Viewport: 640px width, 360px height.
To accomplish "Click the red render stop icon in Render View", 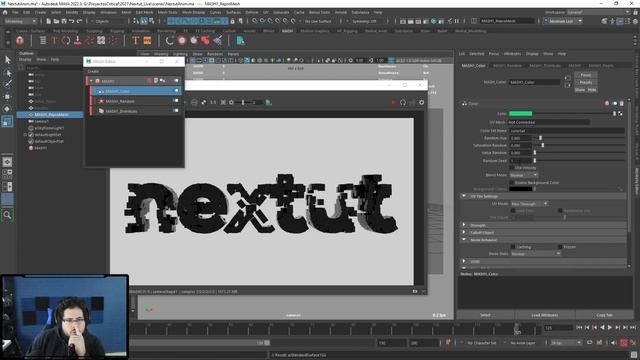I will pyautogui.click(x=393, y=102).
